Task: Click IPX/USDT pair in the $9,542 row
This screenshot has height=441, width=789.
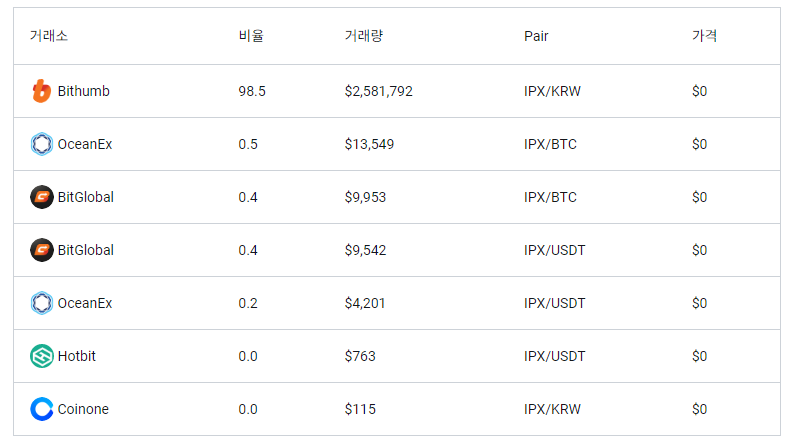Action: [555, 250]
